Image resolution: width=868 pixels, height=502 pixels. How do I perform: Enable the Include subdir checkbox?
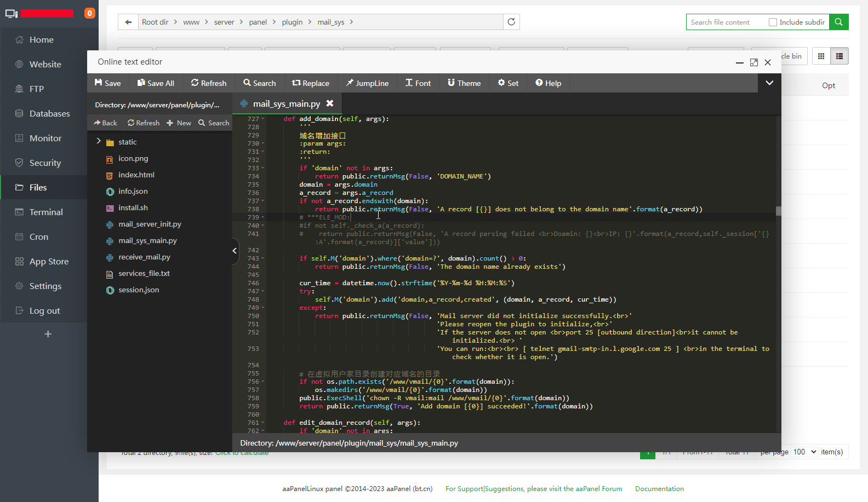[x=773, y=22]
